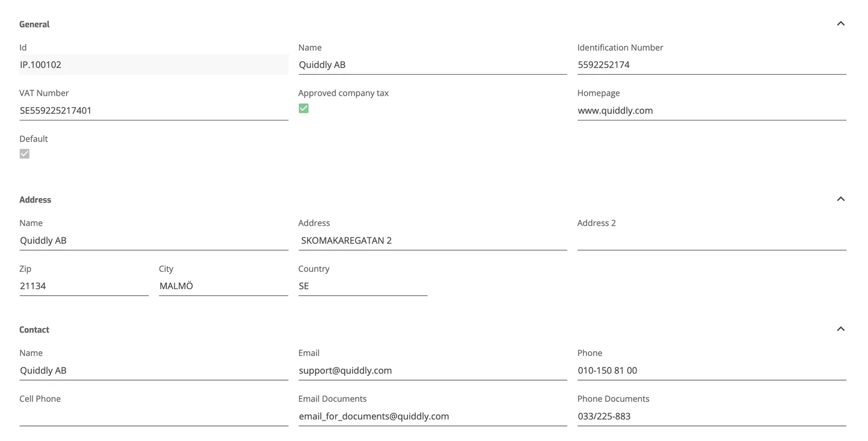Click the Email Documents label
This screenshot has height=441, width=868.
click(x=333, y=399)
